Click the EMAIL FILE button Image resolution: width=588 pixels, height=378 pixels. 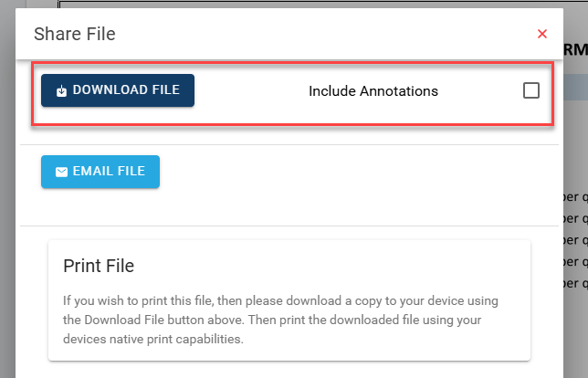100,172
